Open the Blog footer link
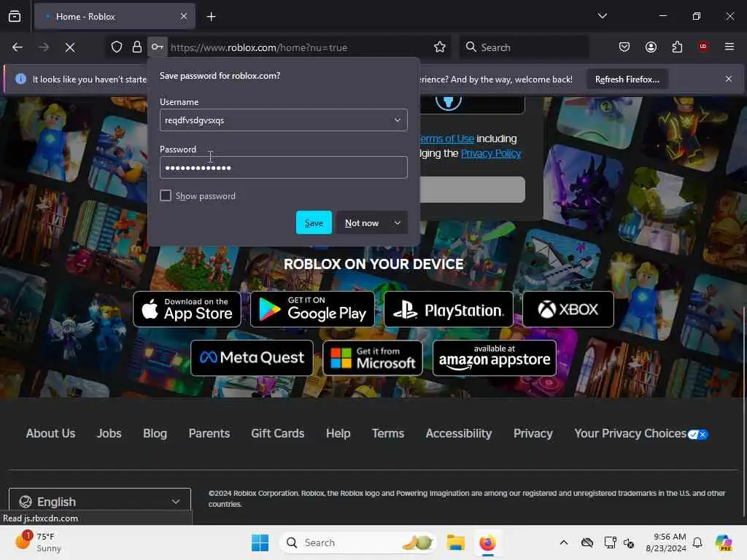 click(x=155, y=433)
